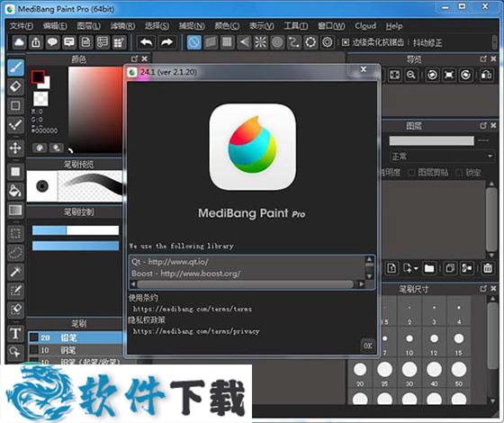Screen dimensions: 504x423
Task: Select the Brush tool in left toolbar
Action: tap(15, 67)
